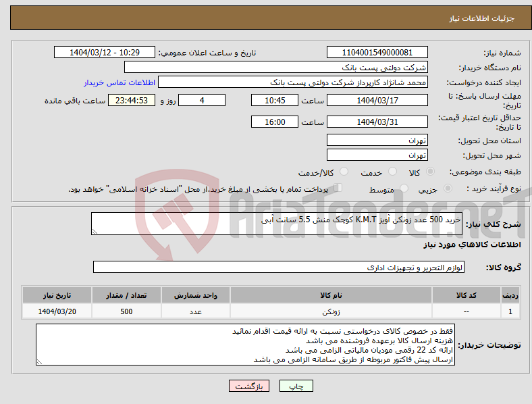Click the delivery province field تهران
This screenshot has width=532, height=404.
377,140
